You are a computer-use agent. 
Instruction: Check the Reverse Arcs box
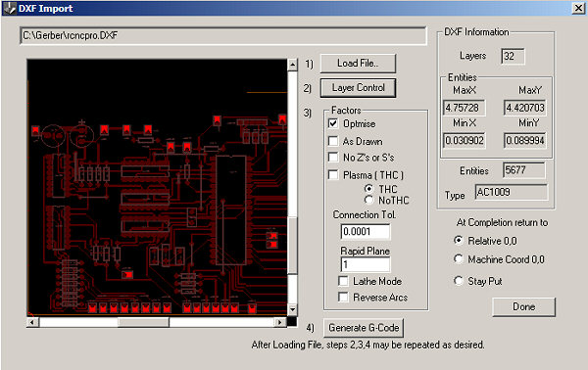(x=343, y=297)
